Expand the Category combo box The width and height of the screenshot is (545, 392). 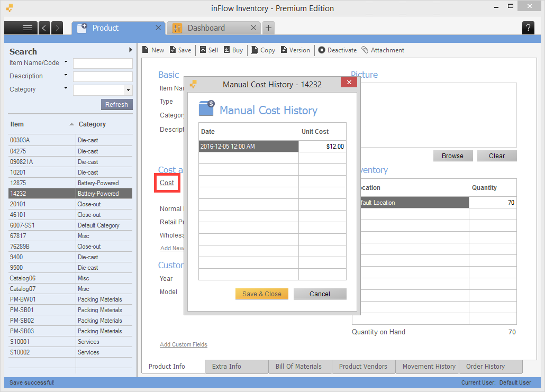pos(128,90)
